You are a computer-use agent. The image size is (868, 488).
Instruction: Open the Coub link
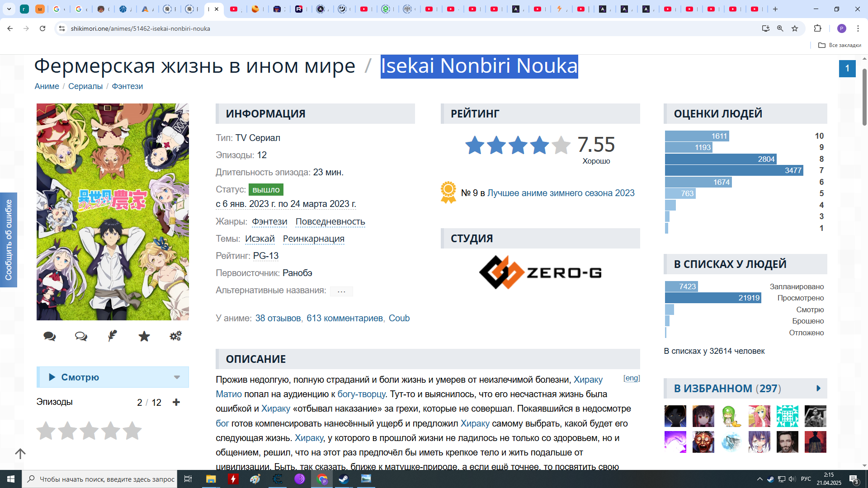(399, 318)
